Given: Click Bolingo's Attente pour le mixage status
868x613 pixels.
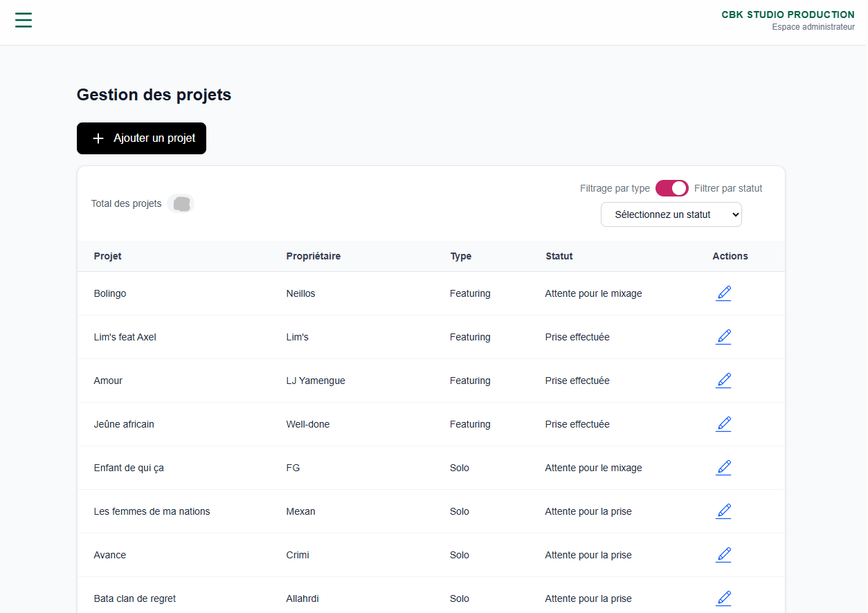Looking at the screenshot, I should (x=593, y=293).
